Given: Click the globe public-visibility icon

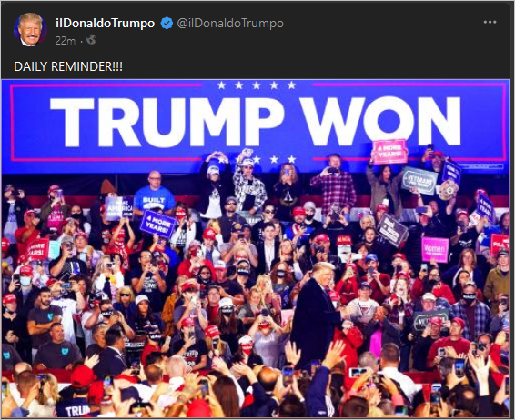Looking at the screenshot, I should (91, 40).
